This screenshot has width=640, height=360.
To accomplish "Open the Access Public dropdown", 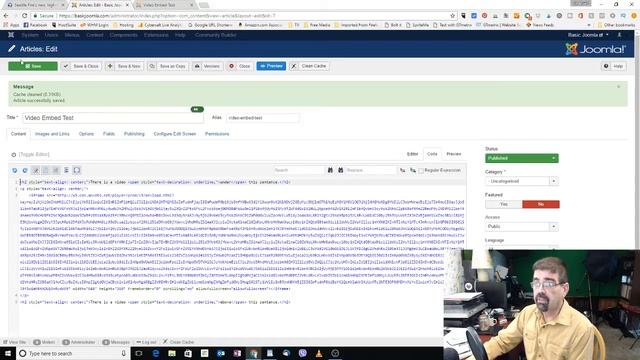I will [x=522, y=227].
